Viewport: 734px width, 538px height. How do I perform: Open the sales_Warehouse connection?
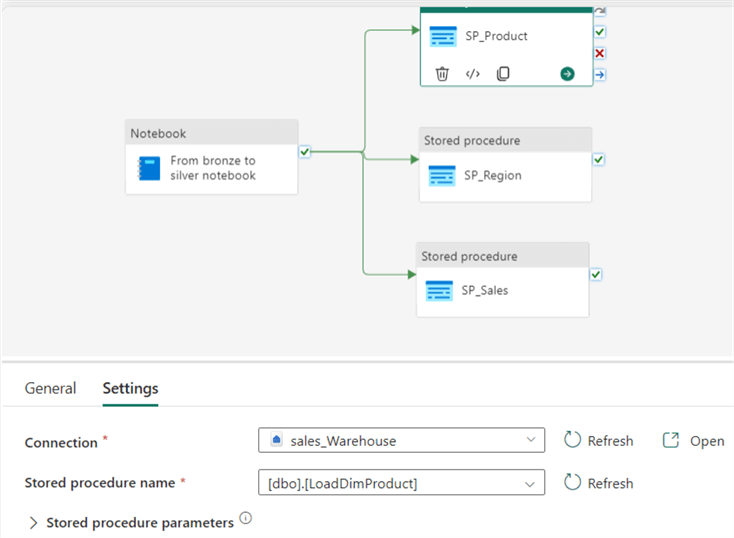pos(694,441)
